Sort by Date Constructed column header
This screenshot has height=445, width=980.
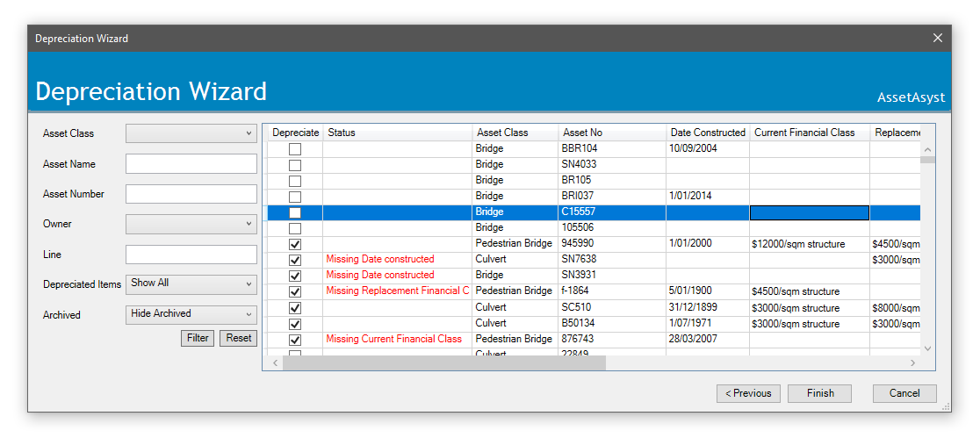pos(708,133)
